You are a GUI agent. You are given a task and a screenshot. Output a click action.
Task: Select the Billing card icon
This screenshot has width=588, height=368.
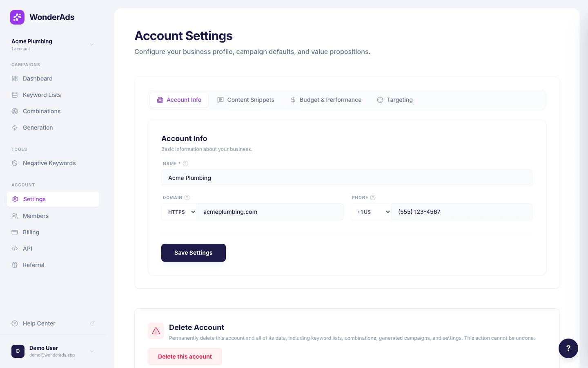coord(15,232)
